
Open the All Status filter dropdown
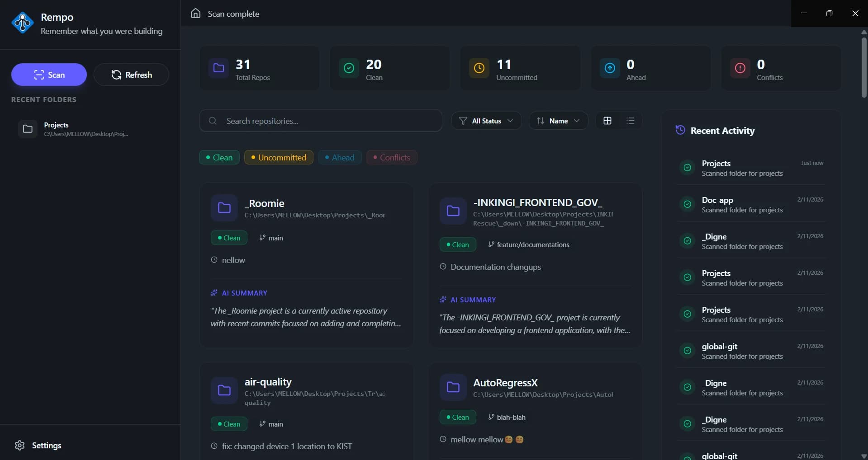click(486, 121)
